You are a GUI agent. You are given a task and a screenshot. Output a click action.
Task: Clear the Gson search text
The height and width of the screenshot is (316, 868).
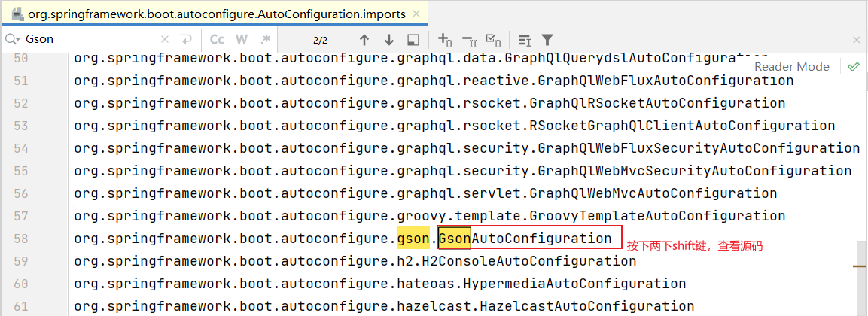click(165, 40)
